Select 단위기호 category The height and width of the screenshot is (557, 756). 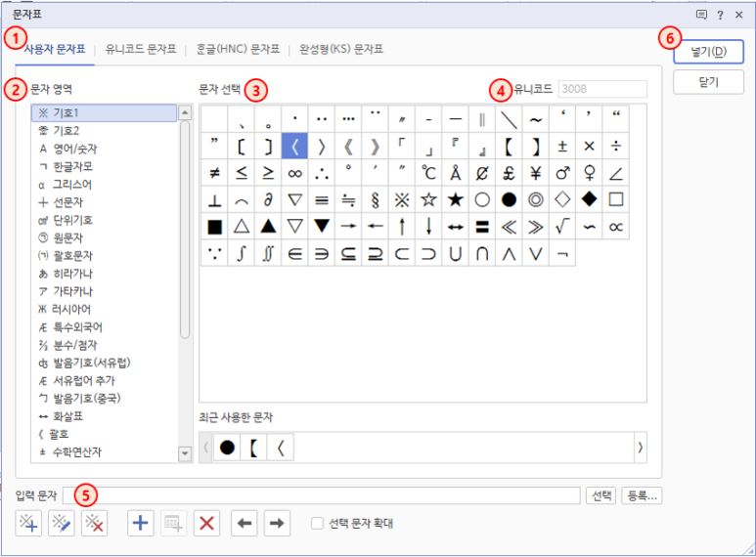[x=104, y=220]
